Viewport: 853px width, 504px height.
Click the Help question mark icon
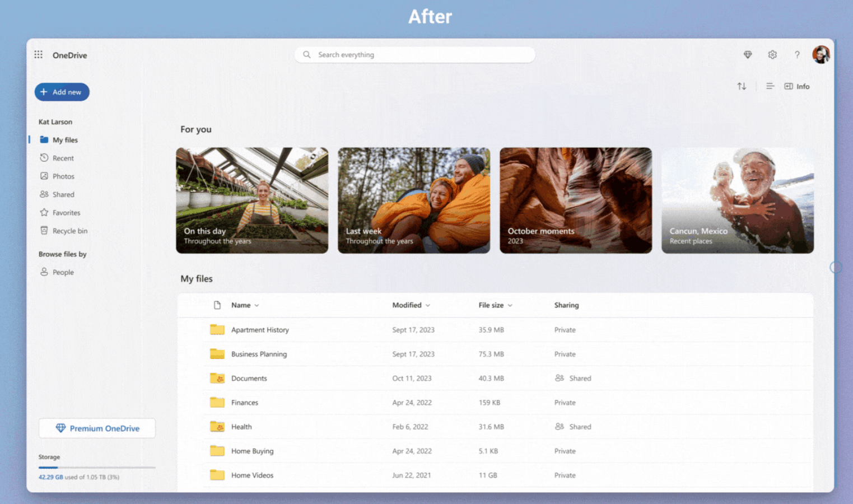coord(797,55)
